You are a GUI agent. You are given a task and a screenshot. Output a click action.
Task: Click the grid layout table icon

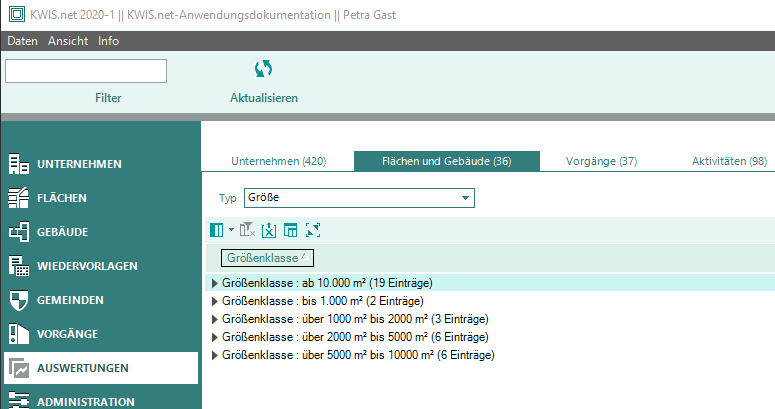click(290, 230)
